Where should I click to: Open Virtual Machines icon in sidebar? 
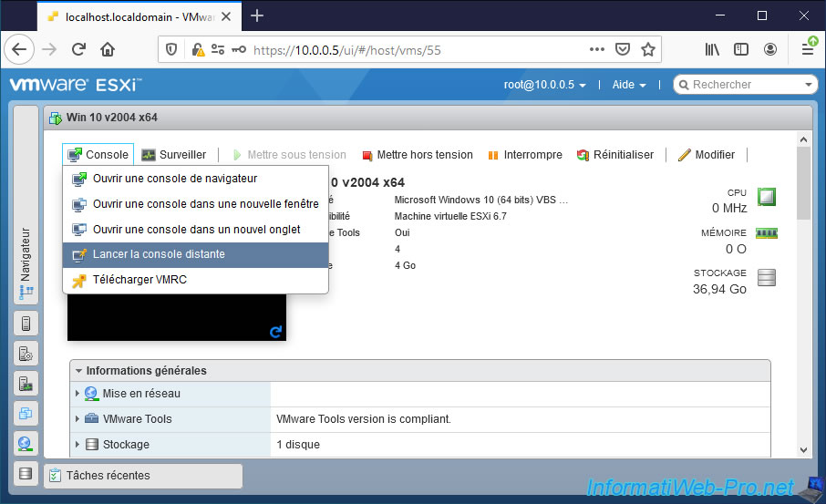click(26, 414)
